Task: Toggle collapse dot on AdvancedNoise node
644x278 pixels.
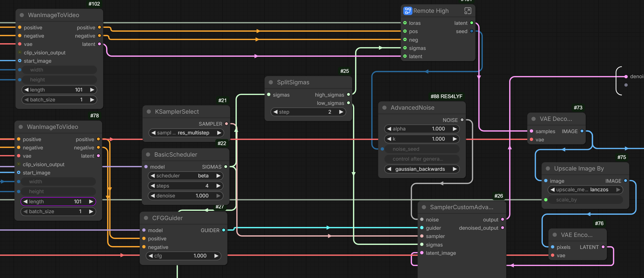Action: (x=384, y=108)
